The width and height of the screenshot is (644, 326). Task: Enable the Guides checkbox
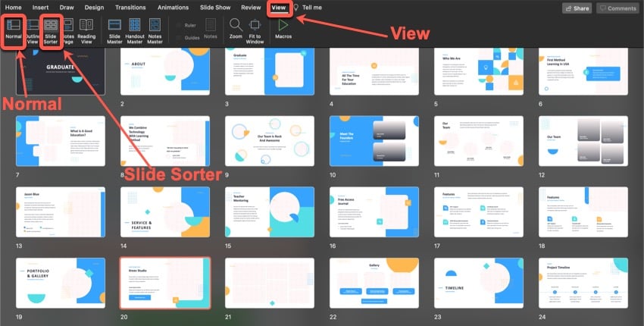(179, 36)
